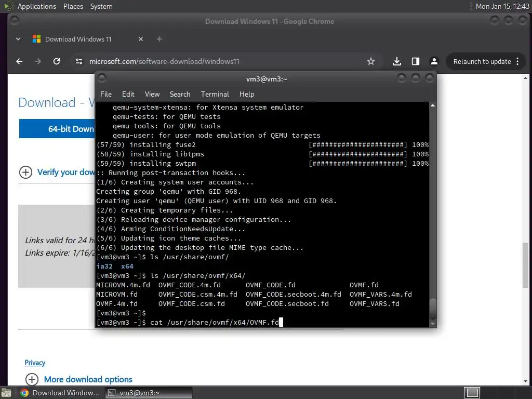Viewport: 532px width, 399px height.
Task: Open terminal File menu
Action: [106, 95]
